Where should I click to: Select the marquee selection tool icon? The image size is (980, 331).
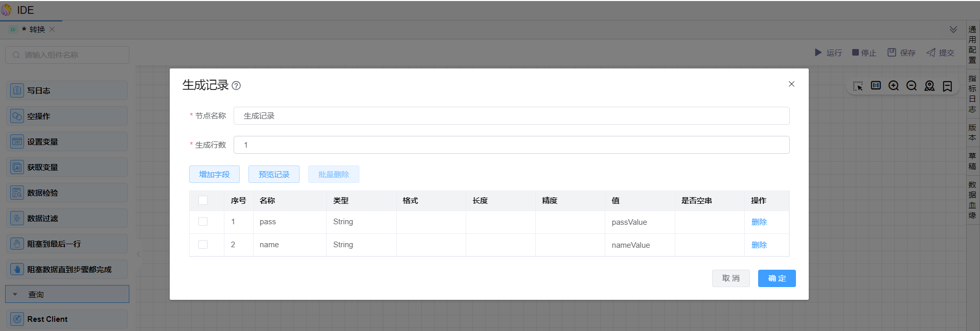click(x=858, y=86)
